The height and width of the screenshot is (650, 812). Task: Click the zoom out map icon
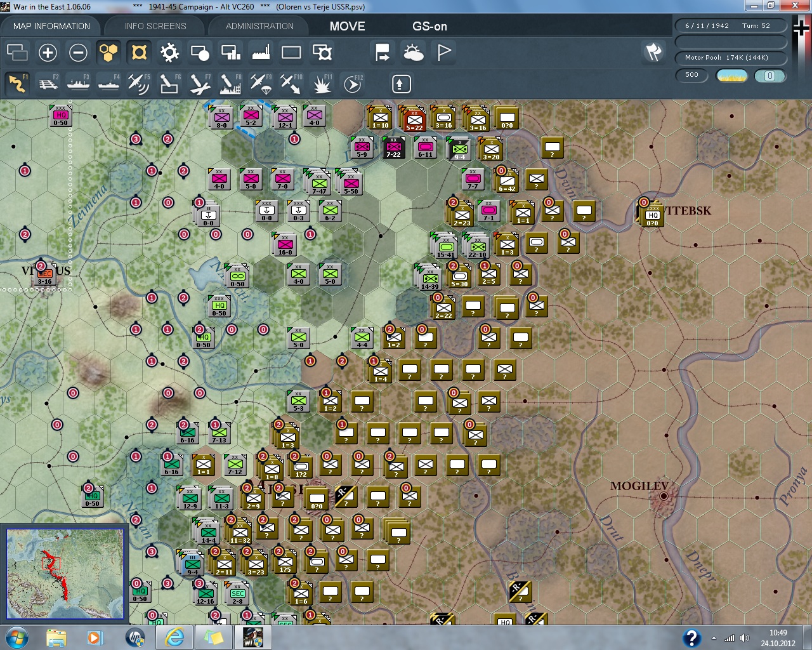pyautogui.click(x=78, y=53)
